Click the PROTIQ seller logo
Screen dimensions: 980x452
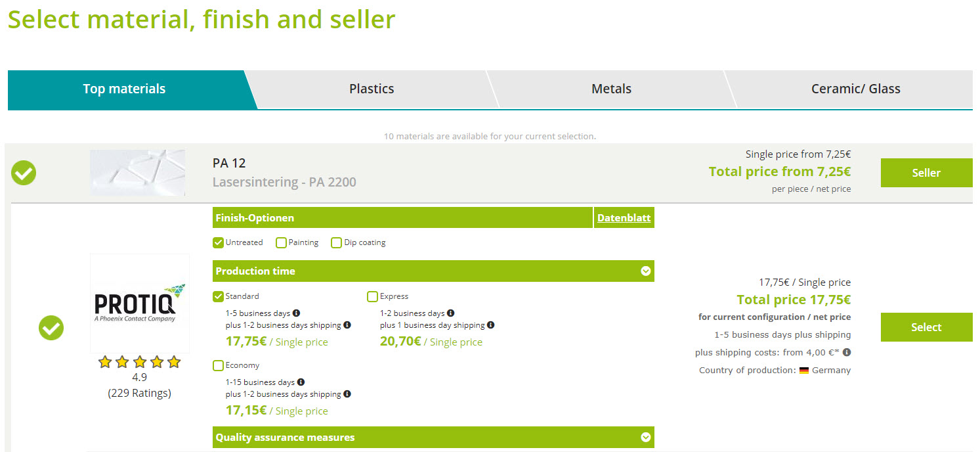tap(140, 304)
